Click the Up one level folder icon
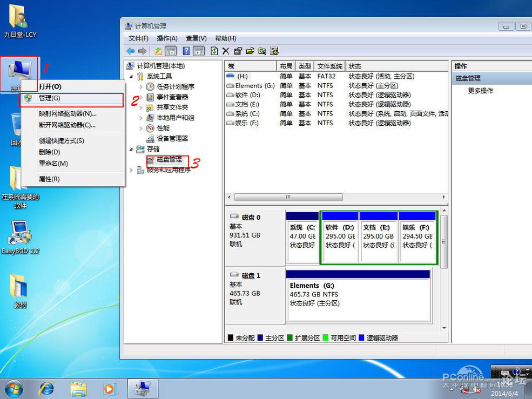Image resolution: width=532 pixels, height=399 pixels. click(x=158, y=51)
